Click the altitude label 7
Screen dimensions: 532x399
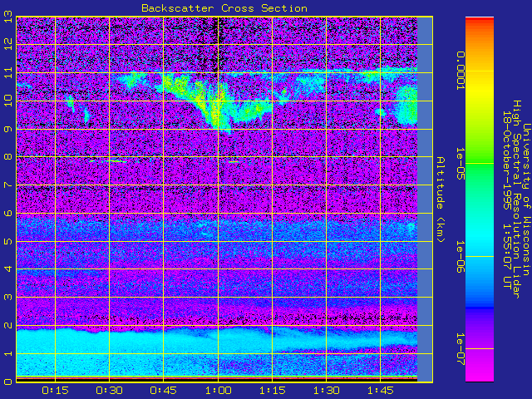click(7, 185)
